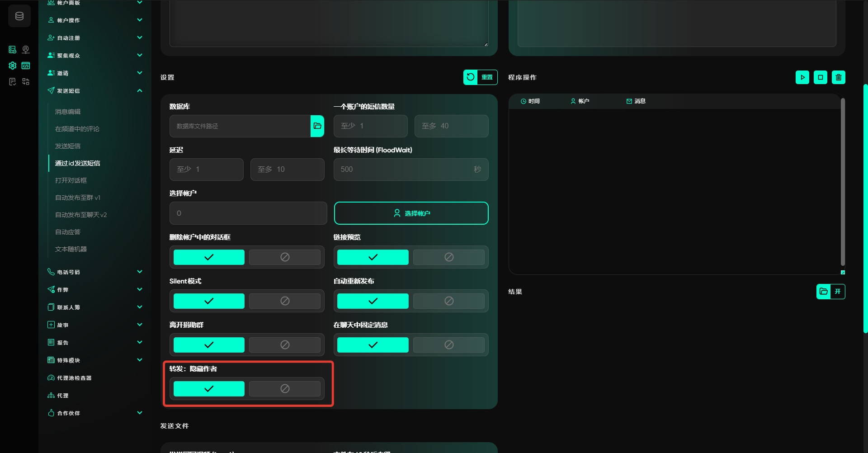Image resolution: width=868 pixels, height=453 pixels.
Task: Click the log panel vertical scrollbar
Action: tap(843, 182)
